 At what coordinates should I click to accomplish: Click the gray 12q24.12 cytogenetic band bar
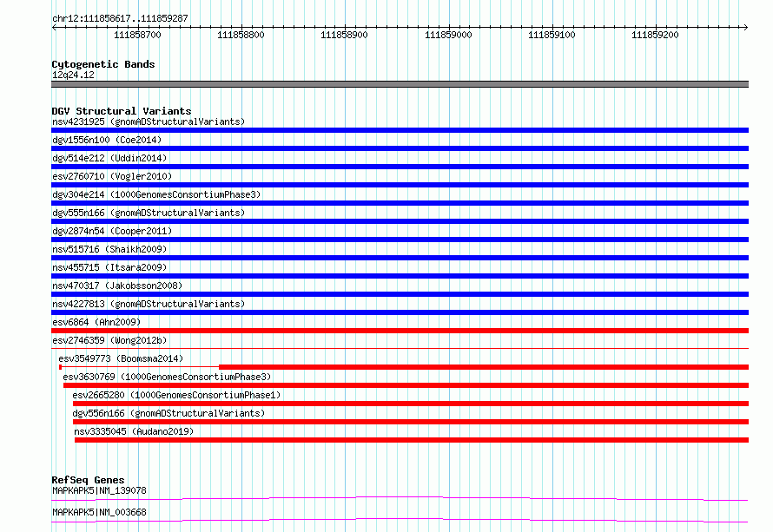click(x=400, y=84)
